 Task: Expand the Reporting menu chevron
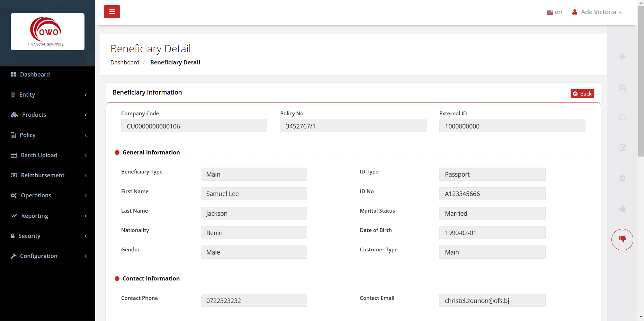tap(86, 216)
